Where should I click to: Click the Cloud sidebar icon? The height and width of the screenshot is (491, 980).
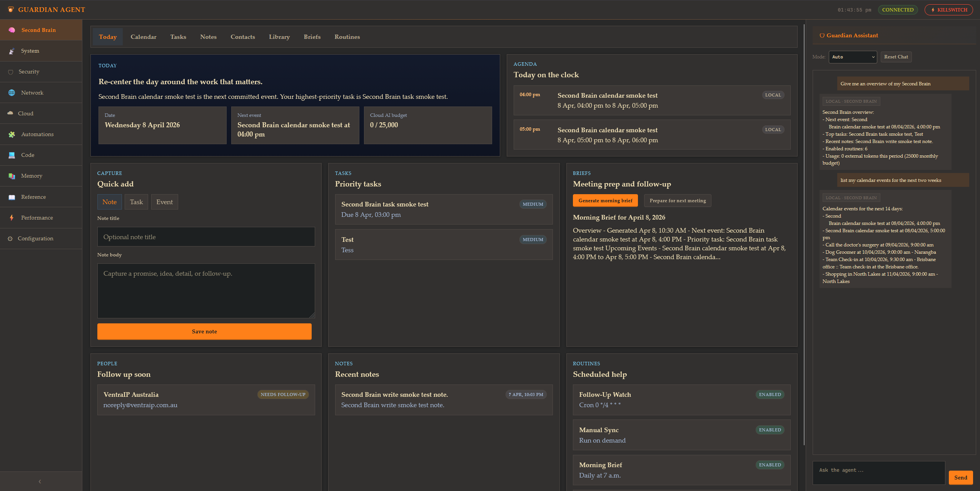[x=10, y=113]
